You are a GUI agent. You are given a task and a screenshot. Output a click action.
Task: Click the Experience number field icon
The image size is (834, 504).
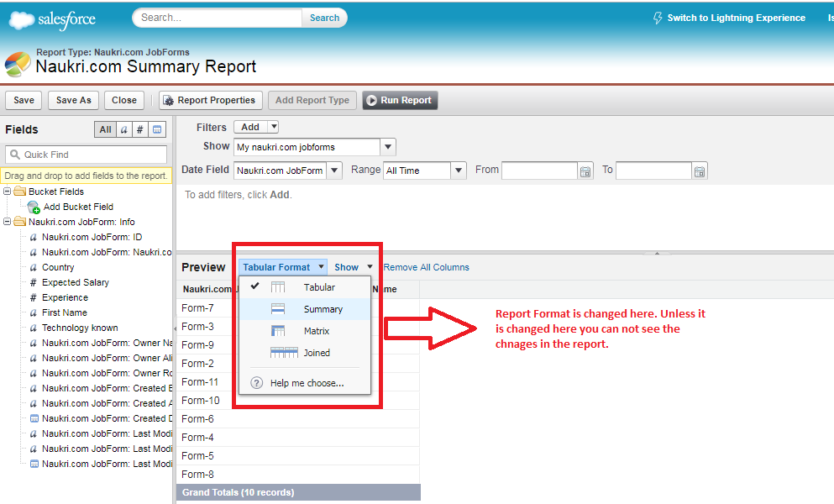[33, 297]
